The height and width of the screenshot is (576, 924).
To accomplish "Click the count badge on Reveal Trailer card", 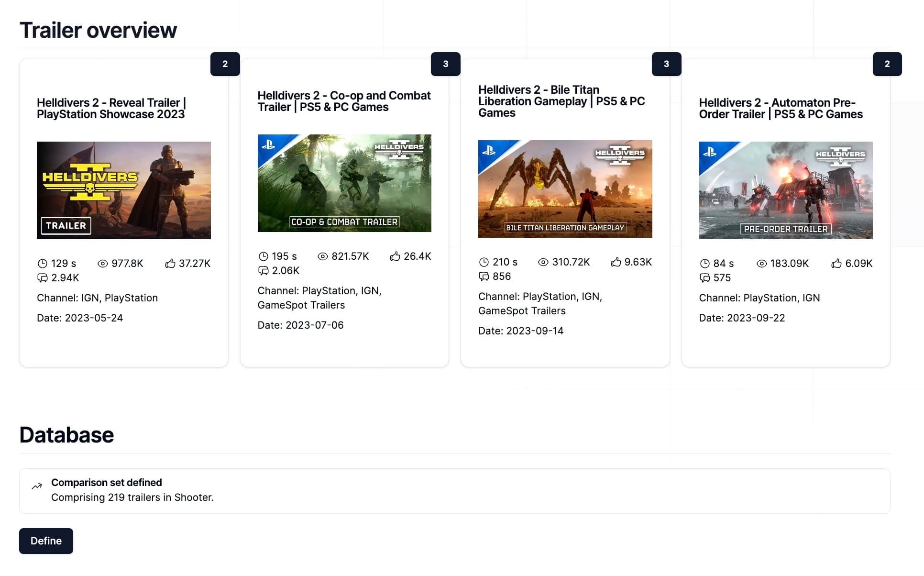I will tap(225, 64).
